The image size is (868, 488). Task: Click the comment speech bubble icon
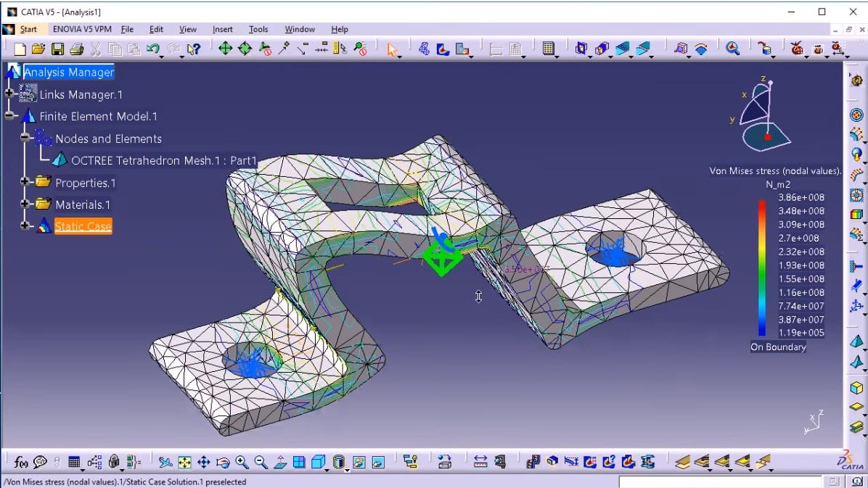(40, 461)
